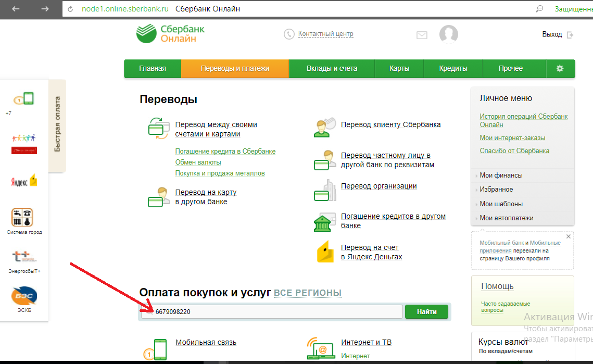Click the transfer to organization icon
Viewport: 593px width, 364px height.
pos(324,190)
